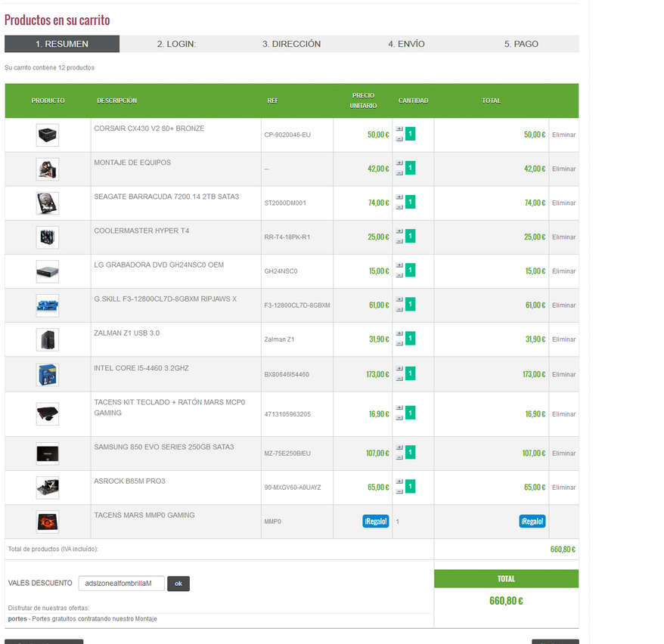Screen dimensions: 664x644
Task: Open the Seagate Barracuda hard drive thumbnail
Action: point(48,203)
